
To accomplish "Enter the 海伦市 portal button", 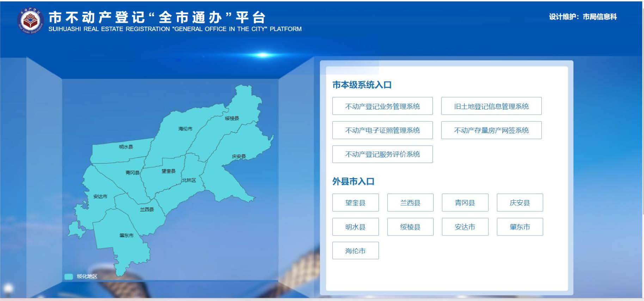I will (x=355, y=251).
